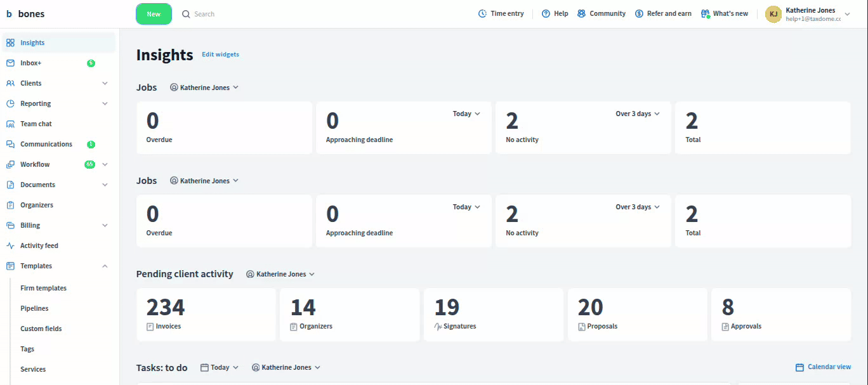This screenshot has height=385, width=868.
Task: Expand the Clients sidebar section
Action: click(x=105, y=83)
